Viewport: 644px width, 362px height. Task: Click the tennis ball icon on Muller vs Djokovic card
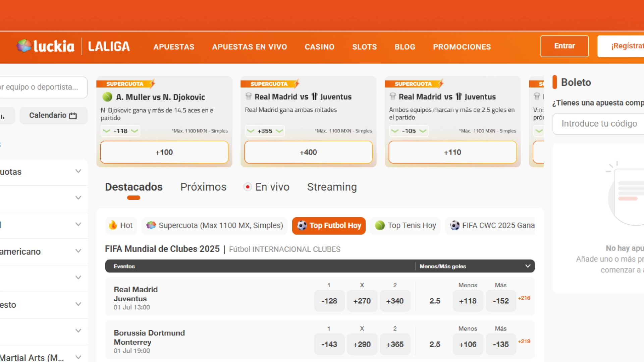tap(107, 97)
